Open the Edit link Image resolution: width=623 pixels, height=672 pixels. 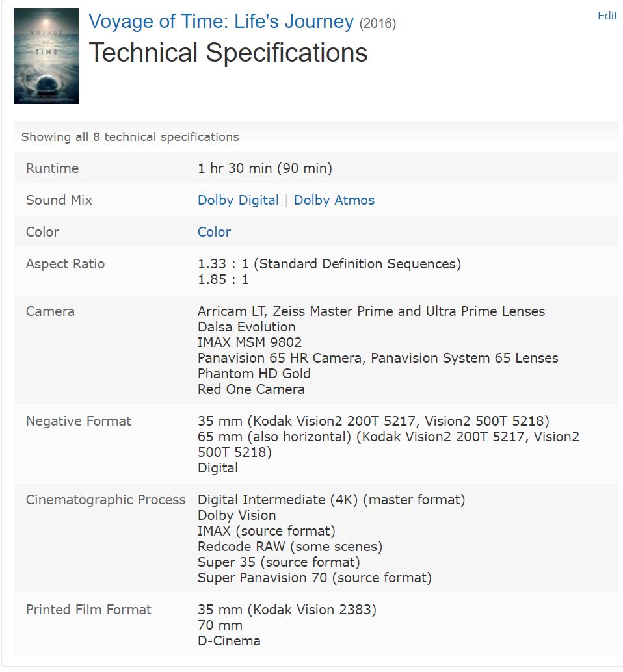[607, 16]
